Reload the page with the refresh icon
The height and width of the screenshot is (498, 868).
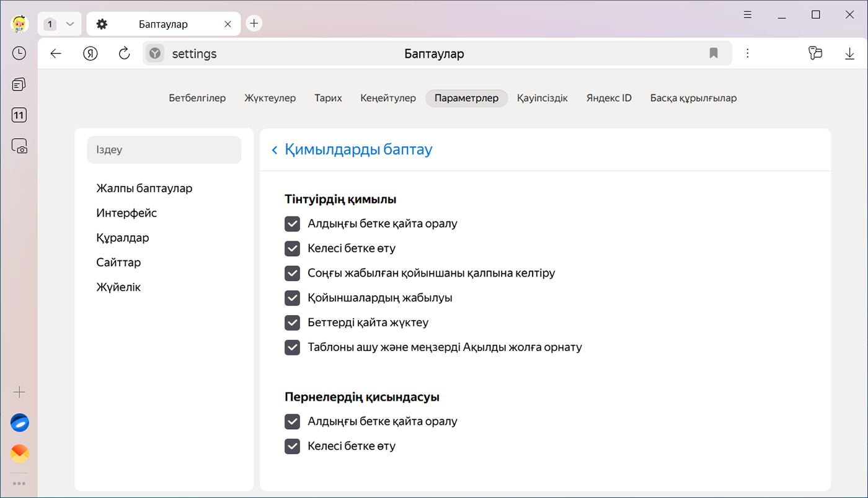[125, 54]
